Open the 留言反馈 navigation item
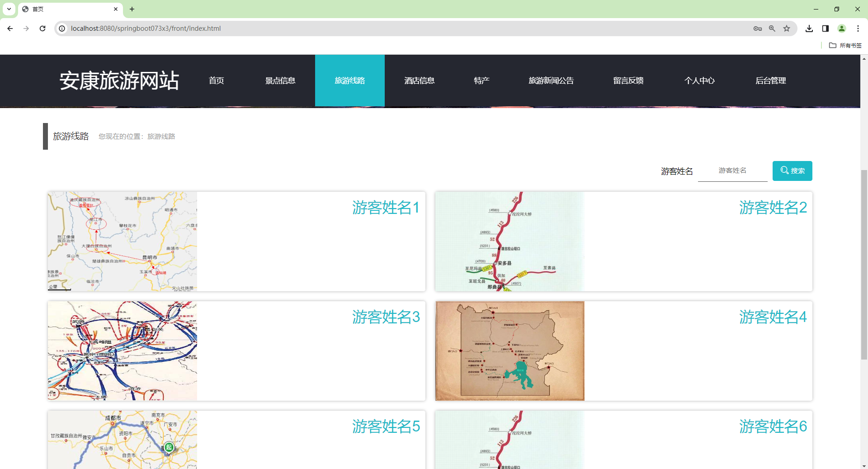Image resolution: width=868 pixels, height=469 pixels. point(628,81)
